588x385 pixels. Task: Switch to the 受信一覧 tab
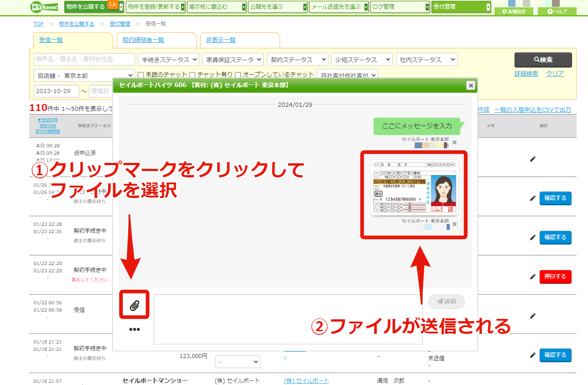coord(51,40)
